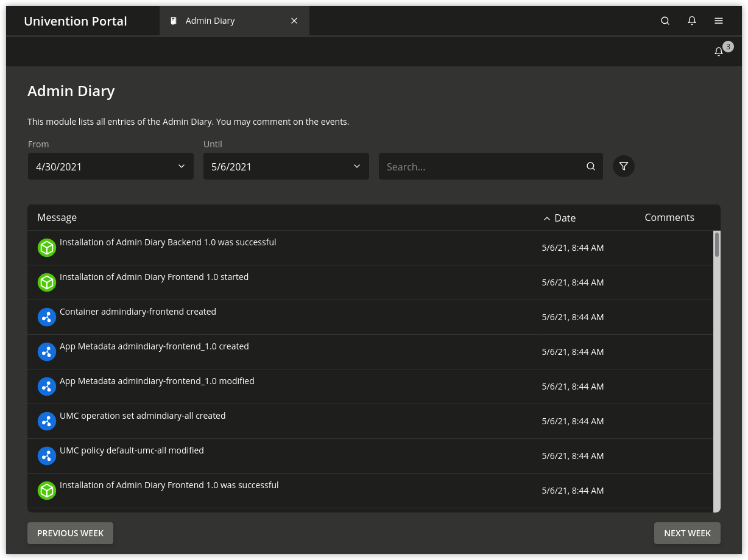
Task: Click date cell of UMC policy default-umc-all row
Action: coord(573,456)
